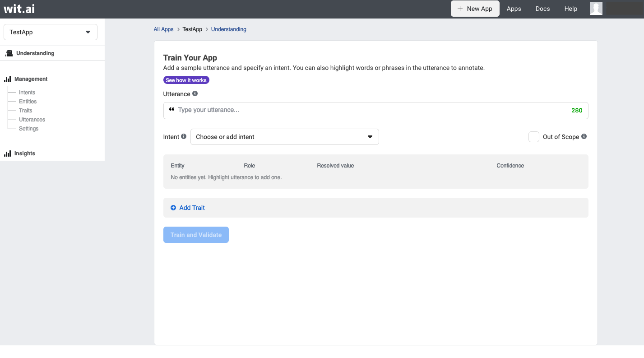Viewport: 644px width, 358px height.
Task: Click the TestApp breadcrumb text
Action: [x=192, y=29]
